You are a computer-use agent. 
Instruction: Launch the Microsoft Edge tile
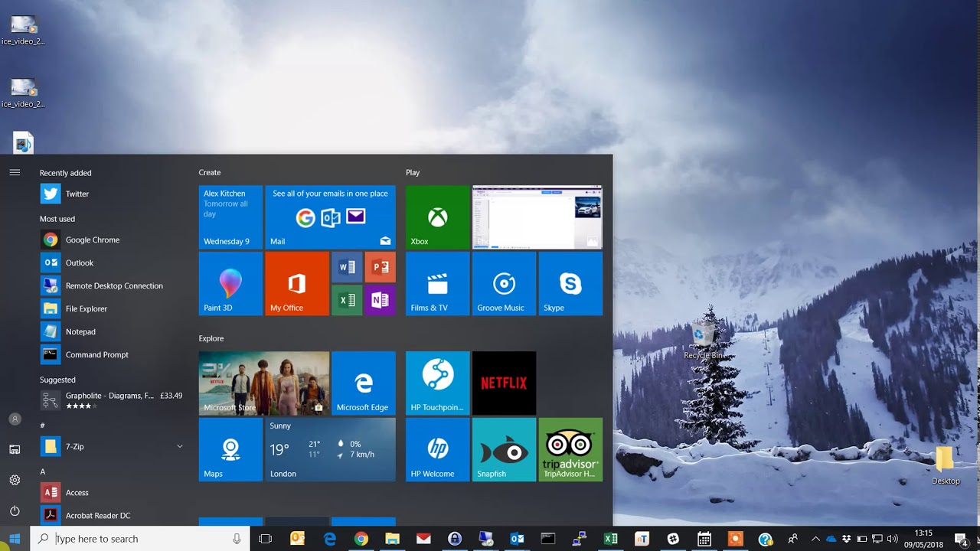click(364, 383)
